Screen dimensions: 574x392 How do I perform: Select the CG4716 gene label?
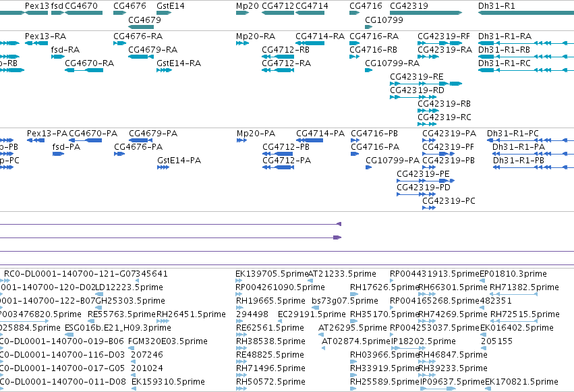(x=366, y=6)
